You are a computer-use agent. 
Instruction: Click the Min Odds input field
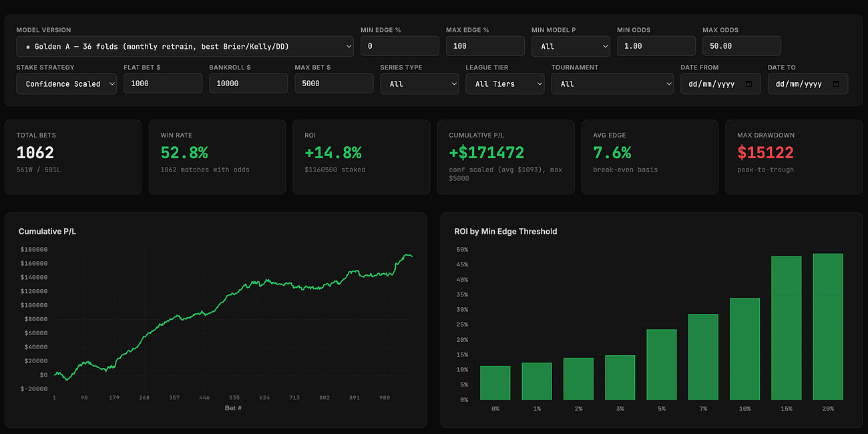[x=656, y=46]
